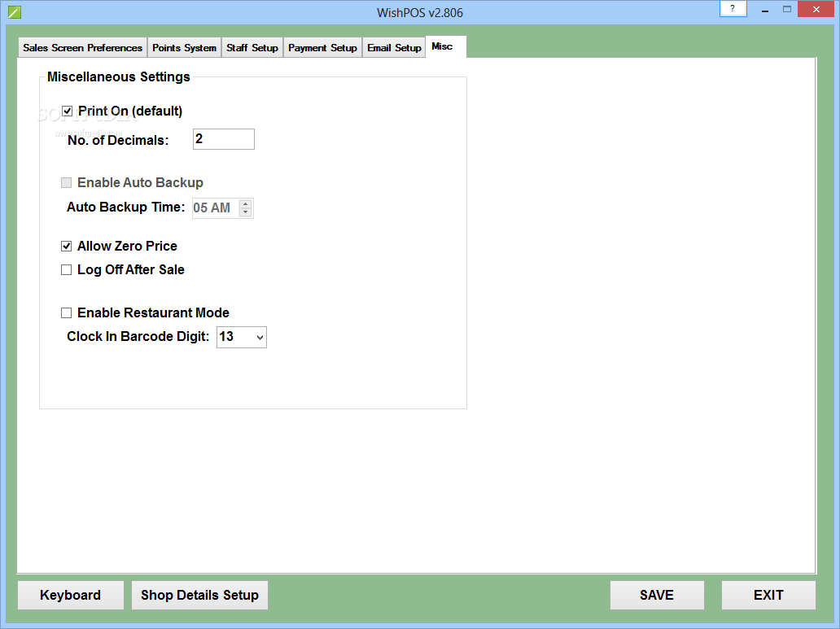
Task: Open the help question mark button
Action: click(x=733, y=9)
